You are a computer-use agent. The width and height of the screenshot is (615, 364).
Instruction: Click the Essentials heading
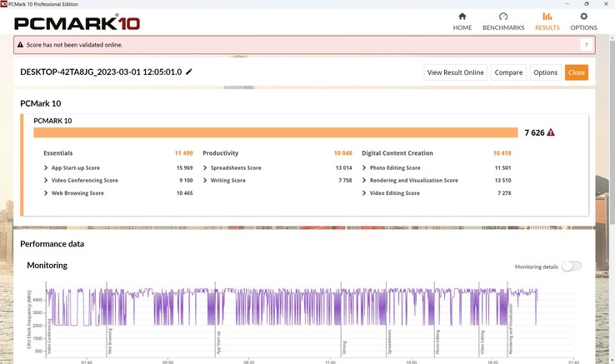coord(58,153)
